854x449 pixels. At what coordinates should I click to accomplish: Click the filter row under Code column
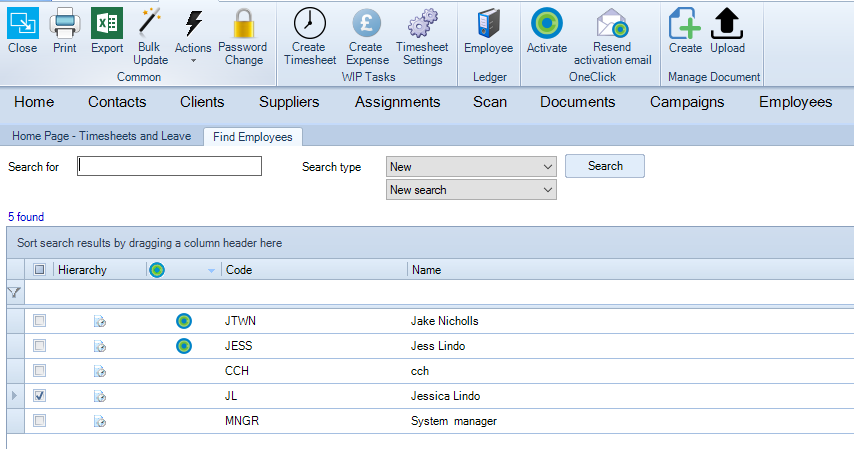[x=314, y=293]
